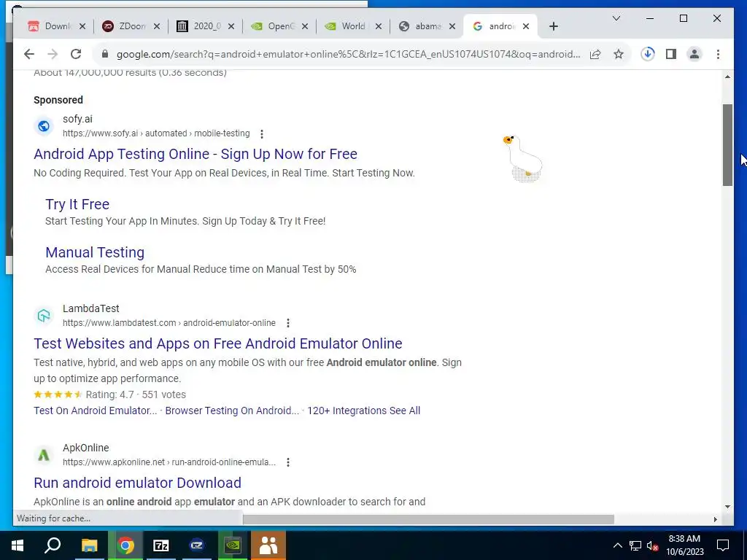Open the Manual Testing link

pos(95,252)
